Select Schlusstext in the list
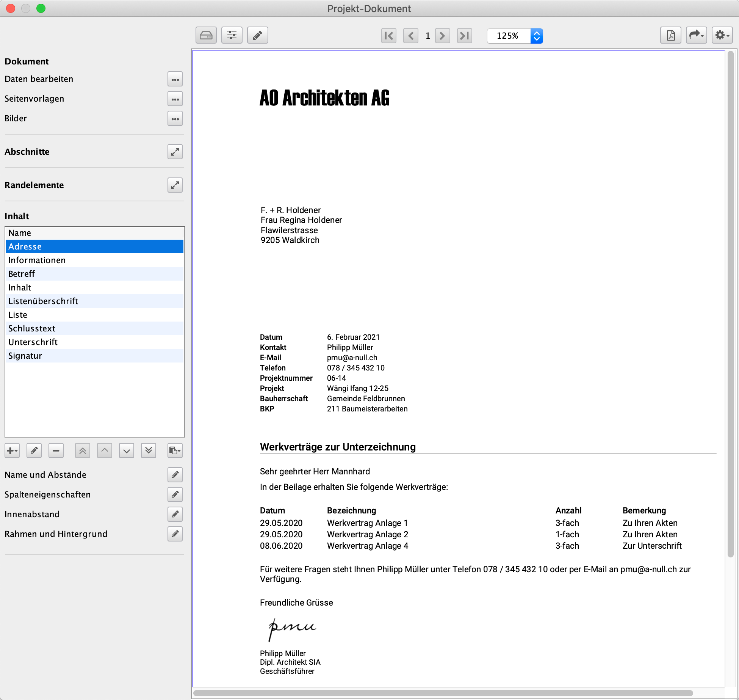This screenshot has height=700, width=739. tap(94, 328)
